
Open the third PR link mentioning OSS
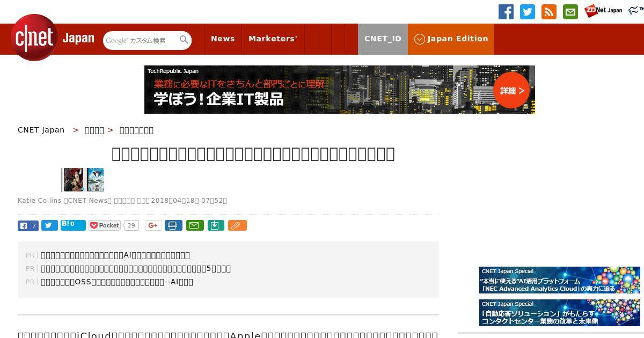click(117, 282)
